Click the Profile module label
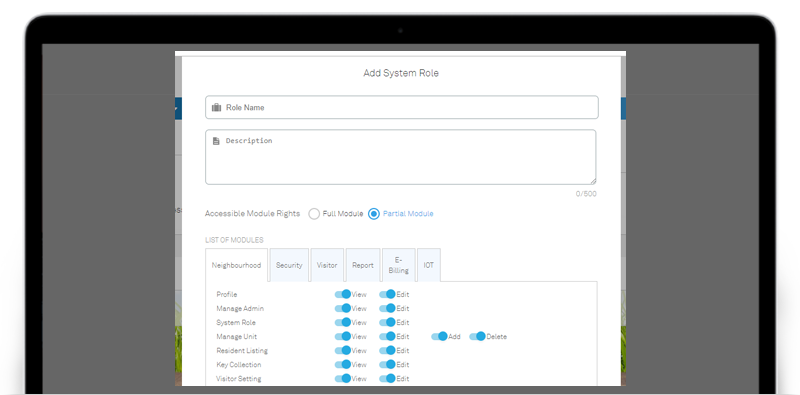Viewport: 800px width, 395px height. pyautogui.click(x=227, y=294)
